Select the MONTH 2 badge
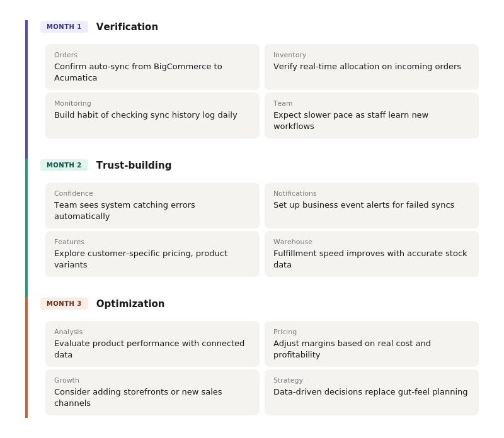504x438 pixels. pyautogui.click(x=64, y=166)
